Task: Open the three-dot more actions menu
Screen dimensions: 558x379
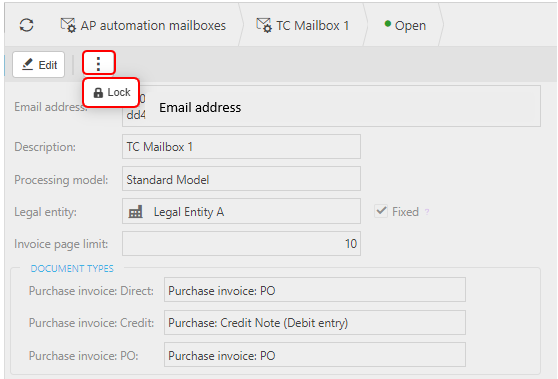Action: (x=99, y=63)
